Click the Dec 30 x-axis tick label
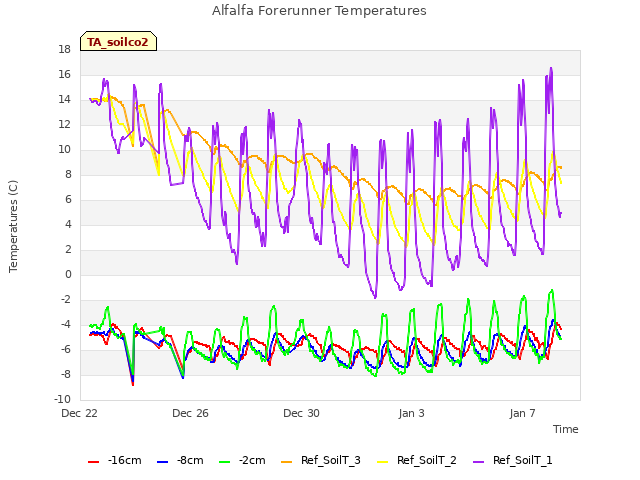This screenshot has width=640, height=480. coord(301,413)
